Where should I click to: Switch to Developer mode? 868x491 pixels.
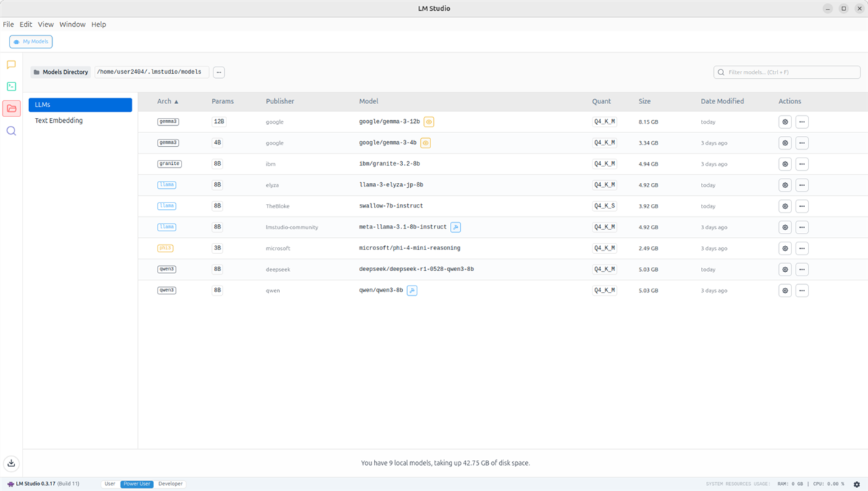point(171,484)
